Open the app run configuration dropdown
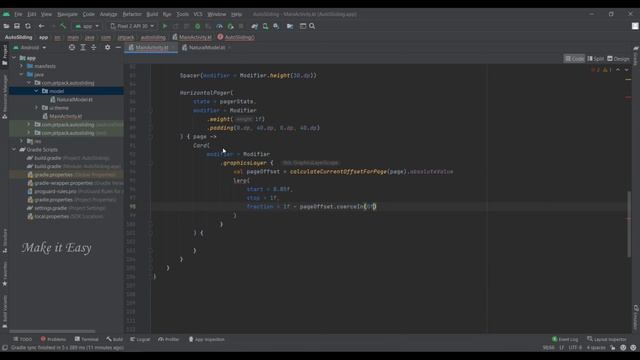Image resolution: width=640 pixels, height=360 pixels. (87, 26)
